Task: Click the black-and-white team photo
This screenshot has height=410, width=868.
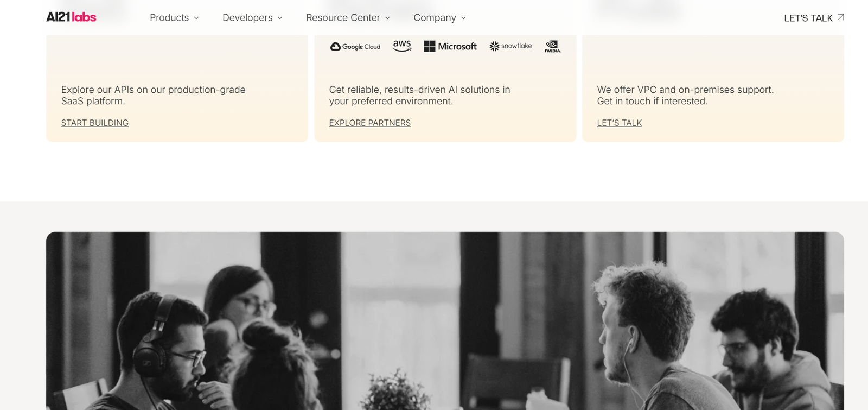Action: click(445, 320)
